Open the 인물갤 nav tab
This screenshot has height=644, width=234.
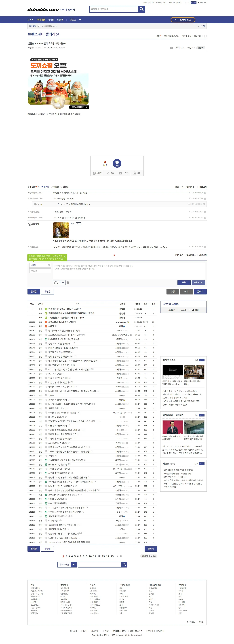coord(60,20)
